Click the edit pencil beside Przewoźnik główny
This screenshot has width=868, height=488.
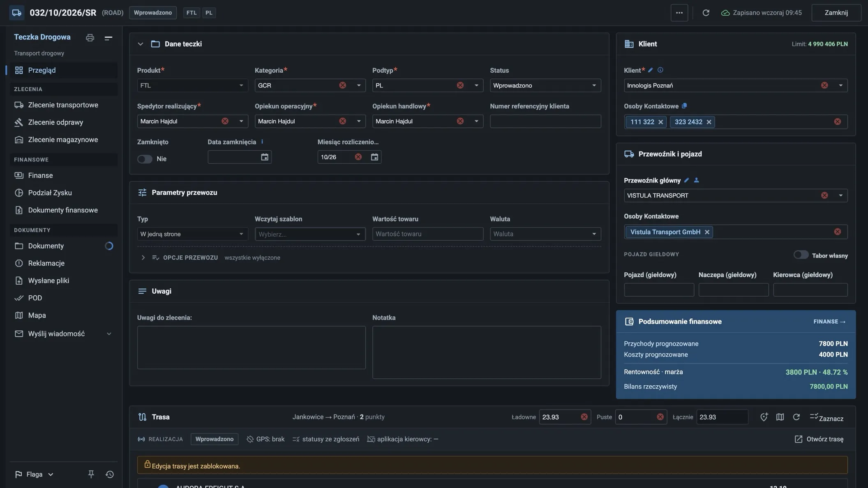[686, 180]
